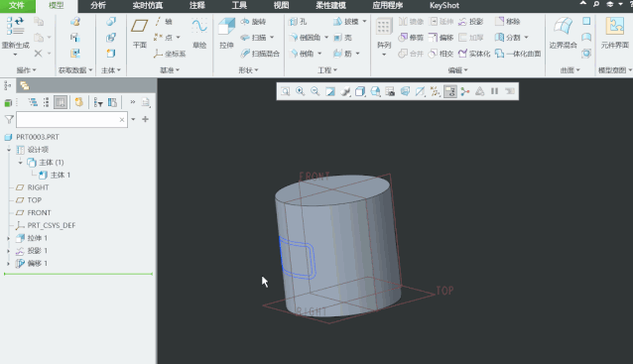
Task: Click the 孔 (Hole) tool
Action: point(298,22)
